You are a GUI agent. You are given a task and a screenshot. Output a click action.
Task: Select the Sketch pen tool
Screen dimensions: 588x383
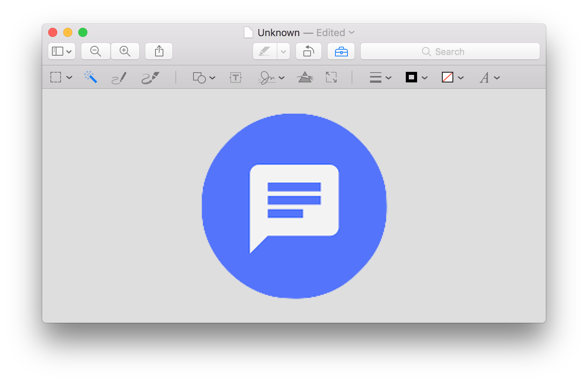point(119,78)
